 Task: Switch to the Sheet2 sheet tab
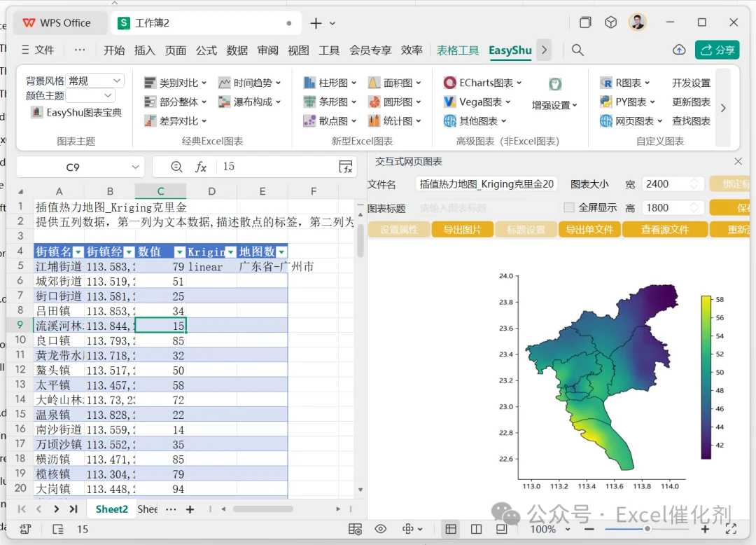coord(112,509)
